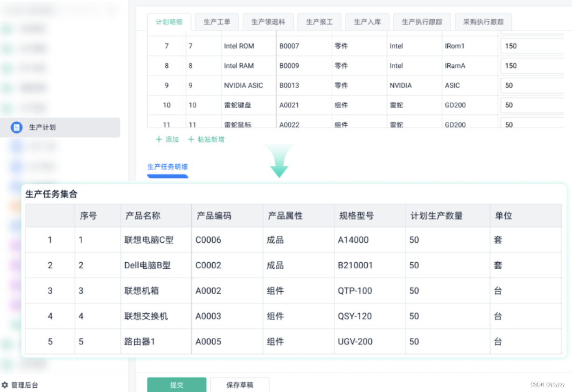
Task: Switch to the 生产报工 tab
Action: tap(320, 22)
